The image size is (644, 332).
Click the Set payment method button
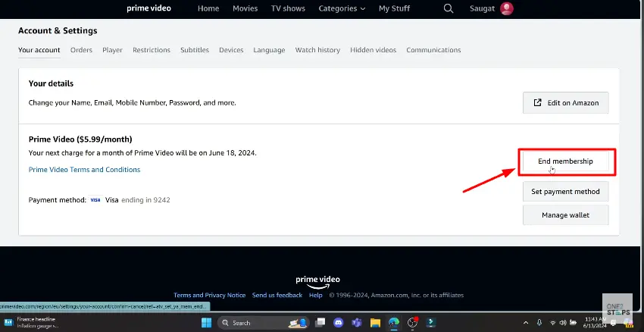coord(565,192)
